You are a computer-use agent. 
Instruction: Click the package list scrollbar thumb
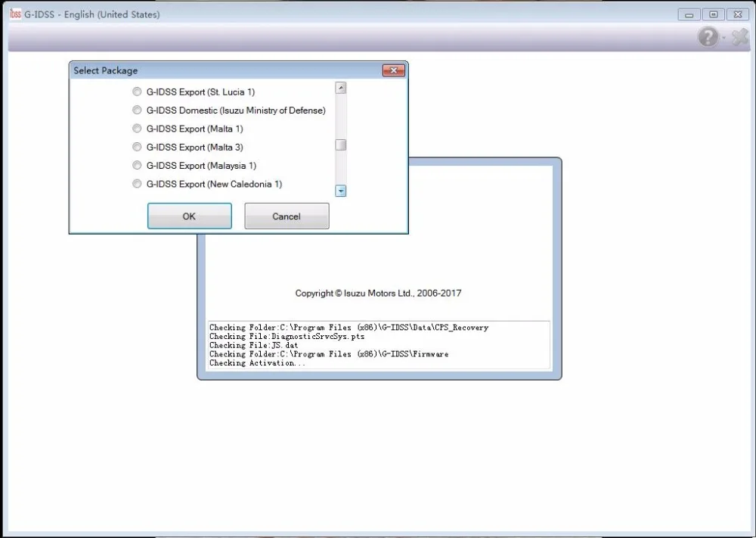tap(341, 145)
